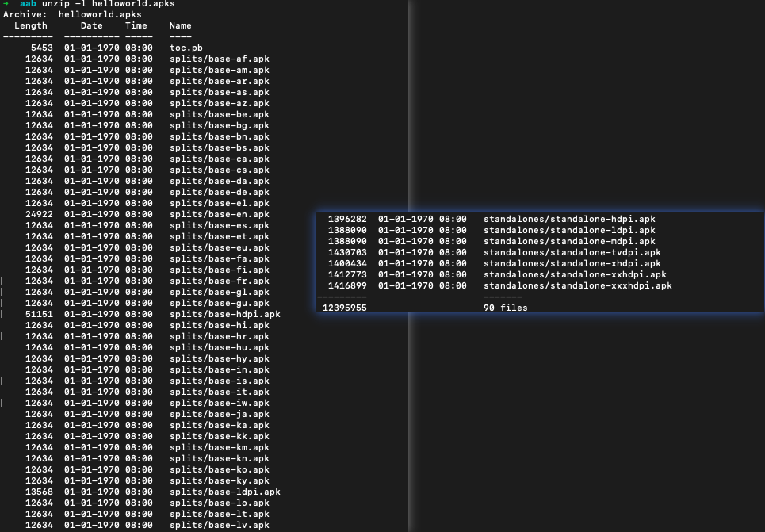Click the splits/base-ldpi.apk entry
This screenshot has width=765, height=532.
[224, 492]
